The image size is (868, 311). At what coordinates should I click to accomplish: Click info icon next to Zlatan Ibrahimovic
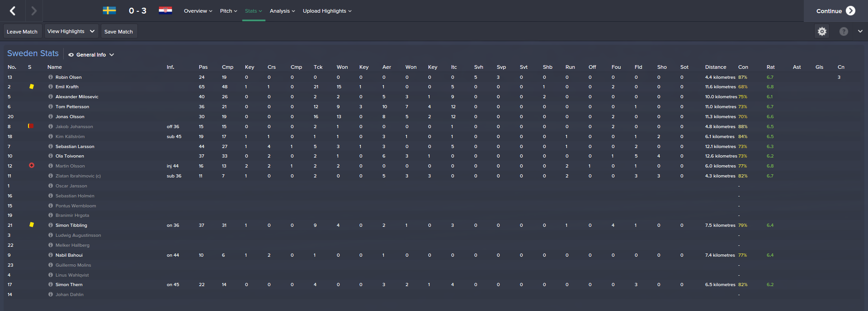(51, 176)
